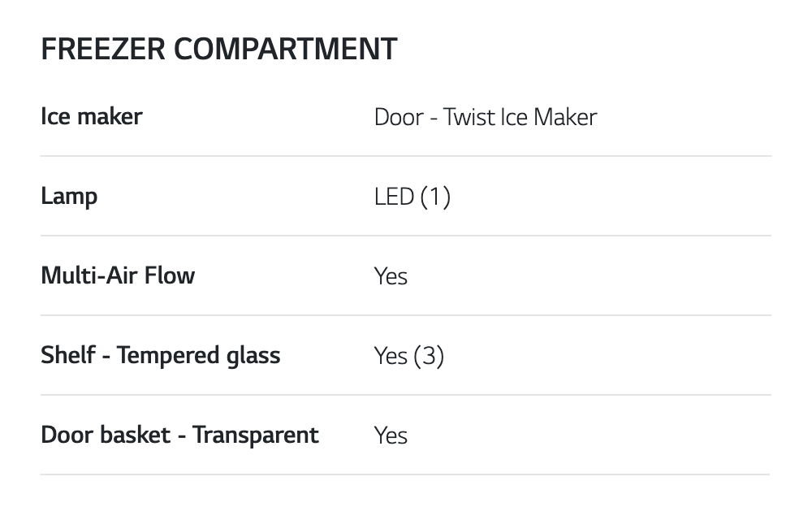Click the divider below Multi-Air Flow row
This screenshot has height=507, width=812.
406,315
